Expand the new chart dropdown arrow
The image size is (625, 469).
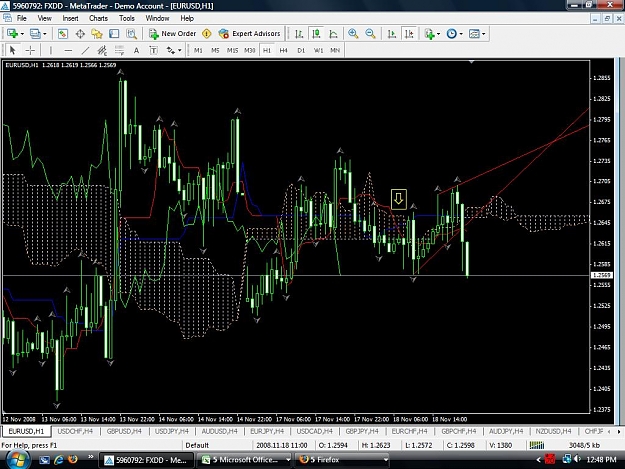point(22,34)
